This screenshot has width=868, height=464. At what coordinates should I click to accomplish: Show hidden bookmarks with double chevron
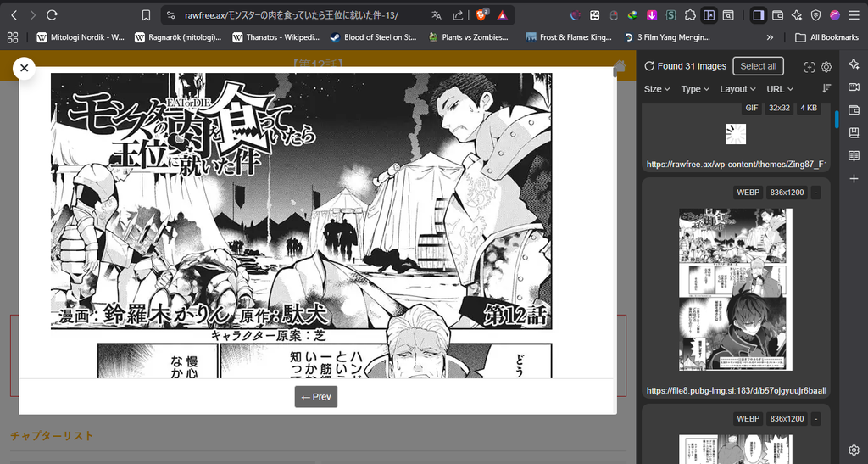[770, 37]
